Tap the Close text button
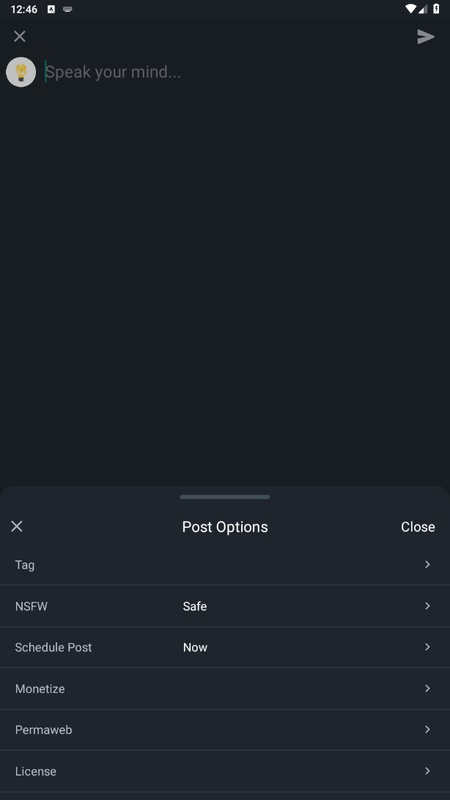This screenshot has width=450, height=800. (x=418, y=527)
